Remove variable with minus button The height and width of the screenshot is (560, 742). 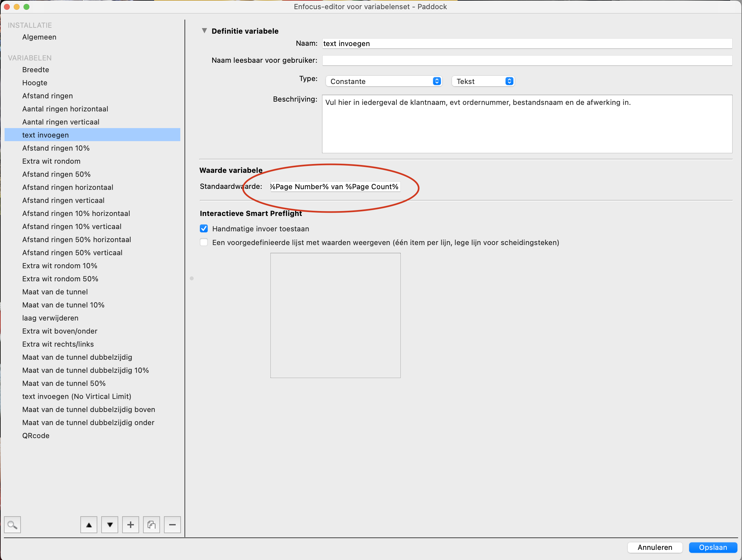[172, 524]
